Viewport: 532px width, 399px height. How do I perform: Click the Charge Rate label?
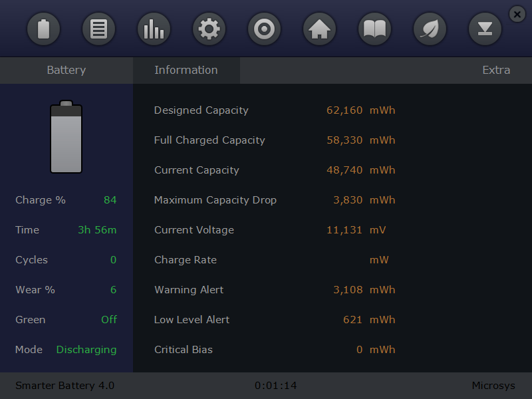coord(186,260)
